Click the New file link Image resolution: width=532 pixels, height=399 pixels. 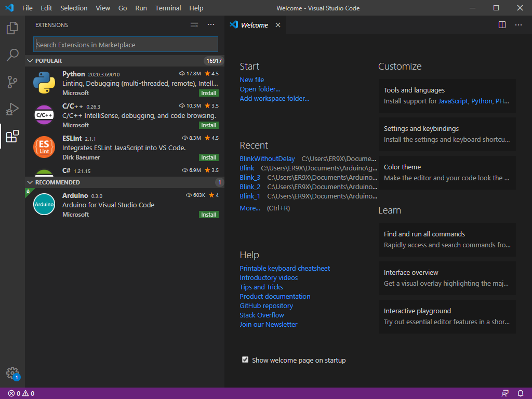click(252, 79)
